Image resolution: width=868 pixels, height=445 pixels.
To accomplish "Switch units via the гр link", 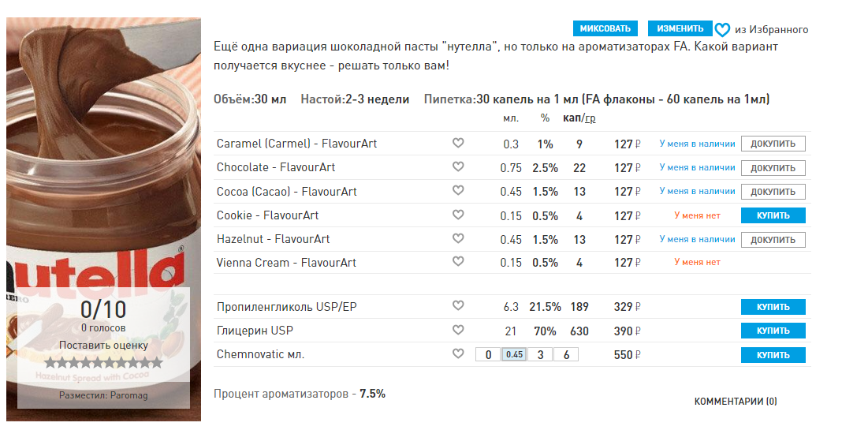I will (590, 118).
